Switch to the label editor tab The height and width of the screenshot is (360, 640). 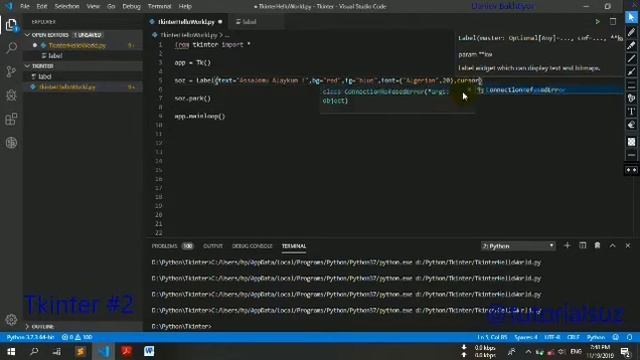[x=255, y=22]
